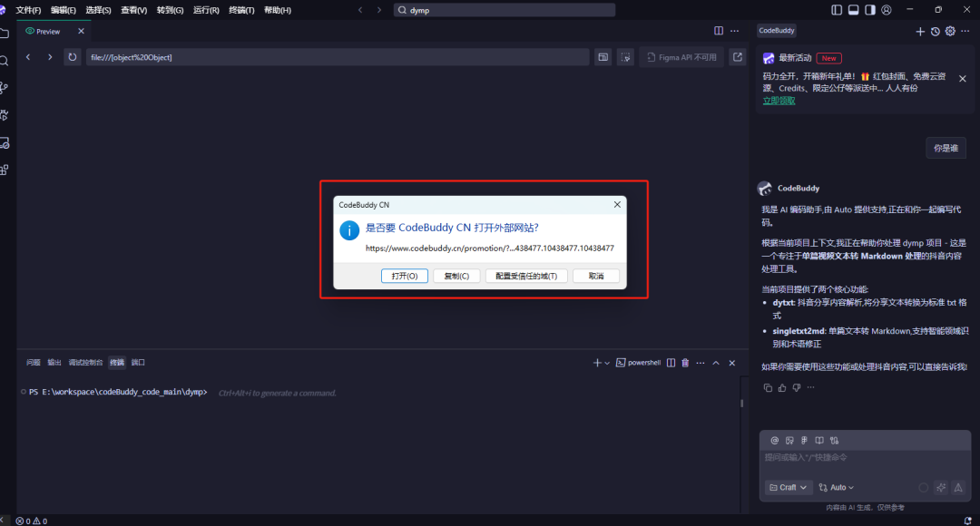Open Source Control in the activity bar
The width and height of the screenshot is (980, 526).
pos(5,88)
